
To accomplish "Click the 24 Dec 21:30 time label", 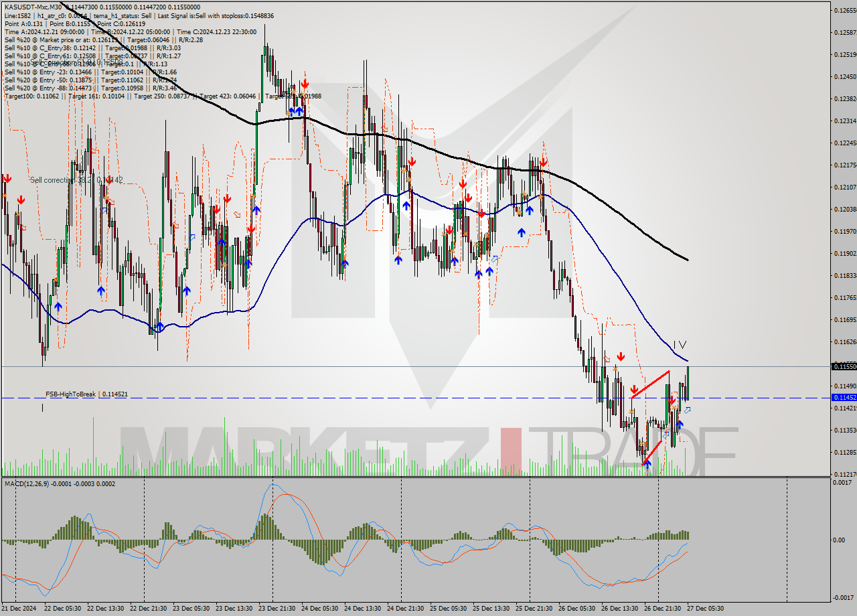I will 405,609.
